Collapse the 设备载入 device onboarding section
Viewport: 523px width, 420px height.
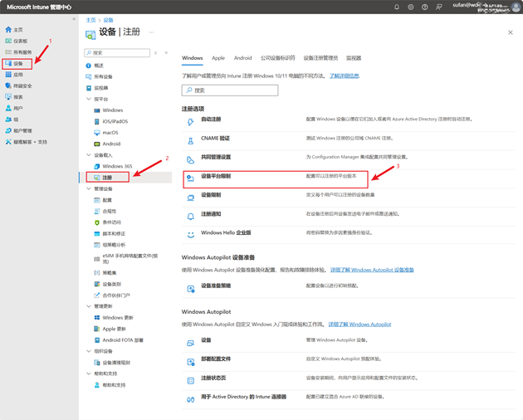(89, 155)
